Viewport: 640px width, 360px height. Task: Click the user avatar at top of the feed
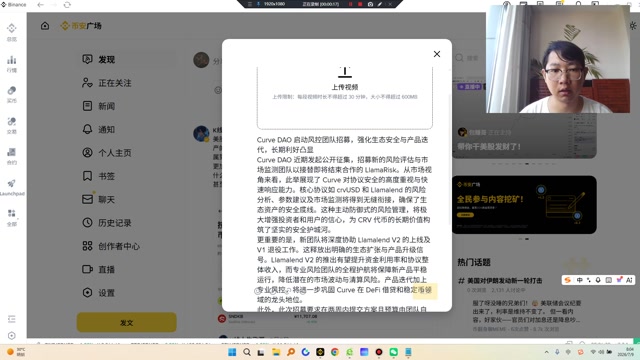201,60
